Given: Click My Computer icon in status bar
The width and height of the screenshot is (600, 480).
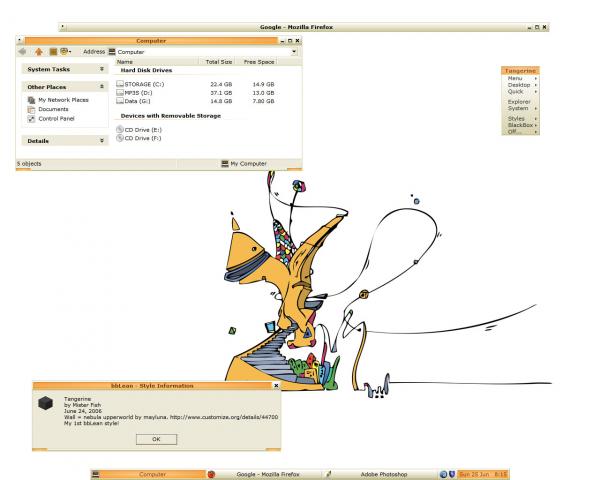Looking at the screenshot, I should point(225,164).
